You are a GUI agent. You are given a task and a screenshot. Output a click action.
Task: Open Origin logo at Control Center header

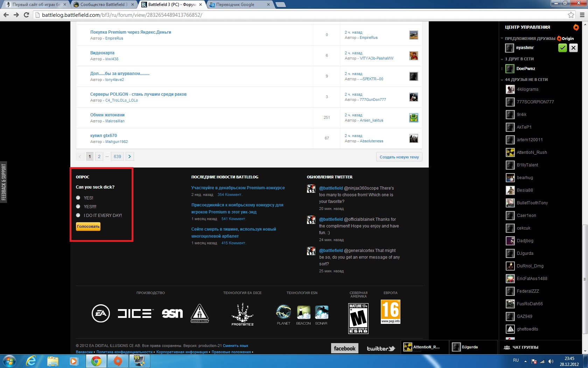pos(576,27)
